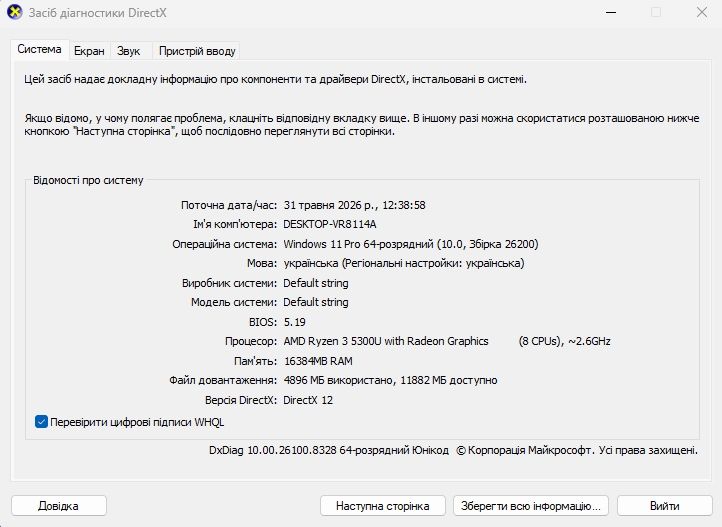Click the Довідка button

[58, 506]
